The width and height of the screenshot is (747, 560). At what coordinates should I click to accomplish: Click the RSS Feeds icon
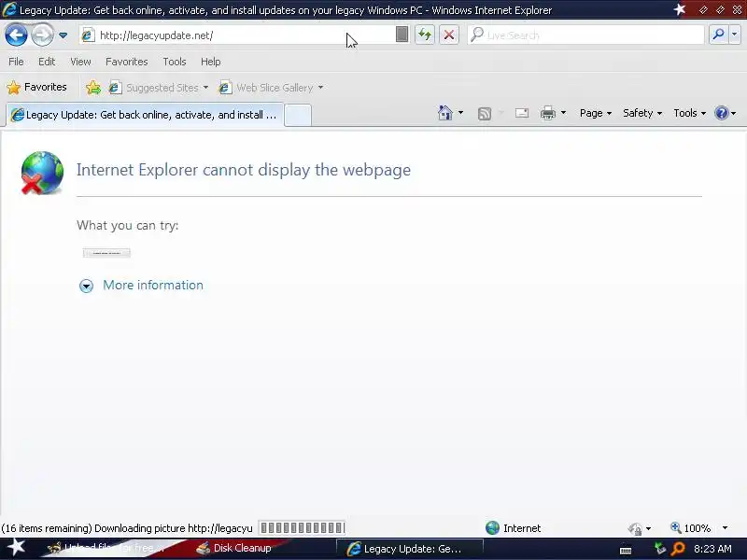(485, 113)
